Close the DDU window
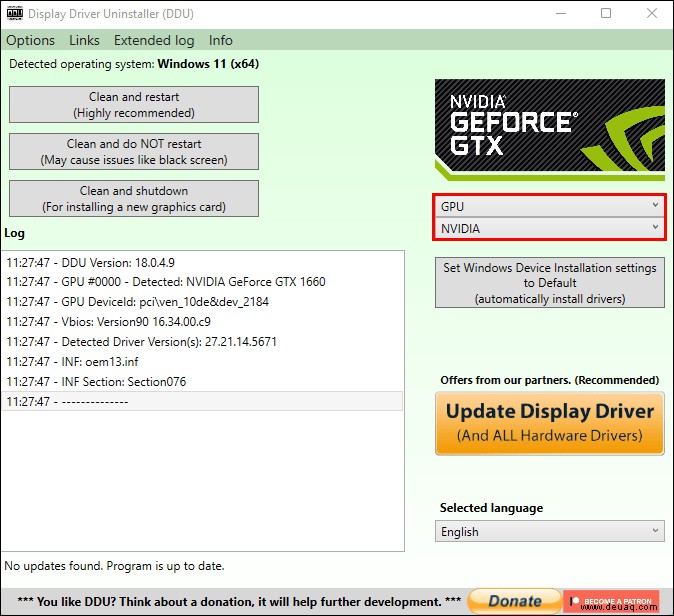The image size is (674, 616). [652, 13]
